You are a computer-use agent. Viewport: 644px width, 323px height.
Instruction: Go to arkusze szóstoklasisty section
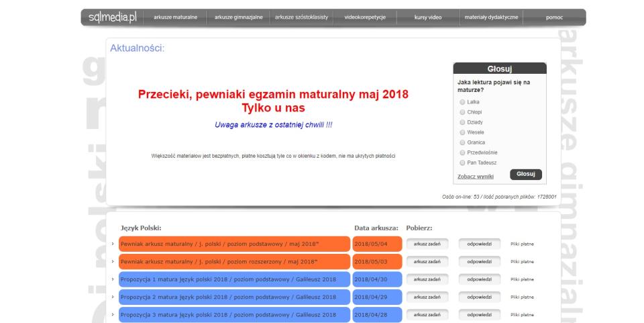tap(302, 17)
